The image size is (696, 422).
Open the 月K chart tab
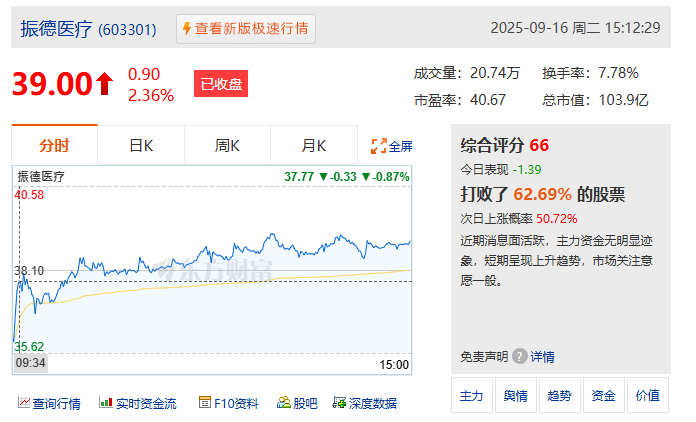(x=314, y=145)
